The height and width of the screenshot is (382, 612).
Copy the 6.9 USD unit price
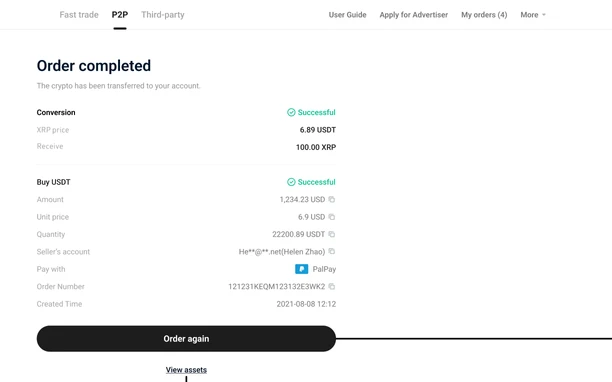(332, 217)
